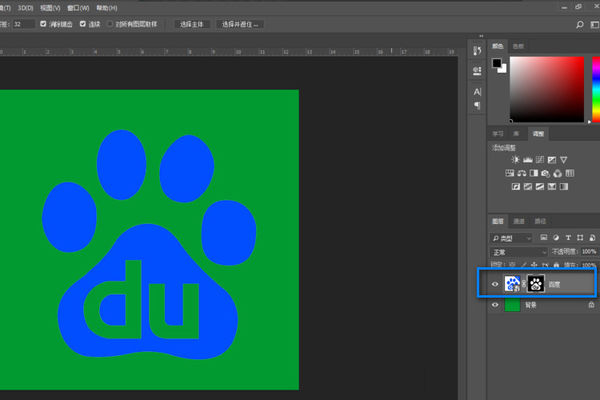Add a Color Lookup adjustment
This screenshot has height=400, width=600.
(x=570, y=173)
